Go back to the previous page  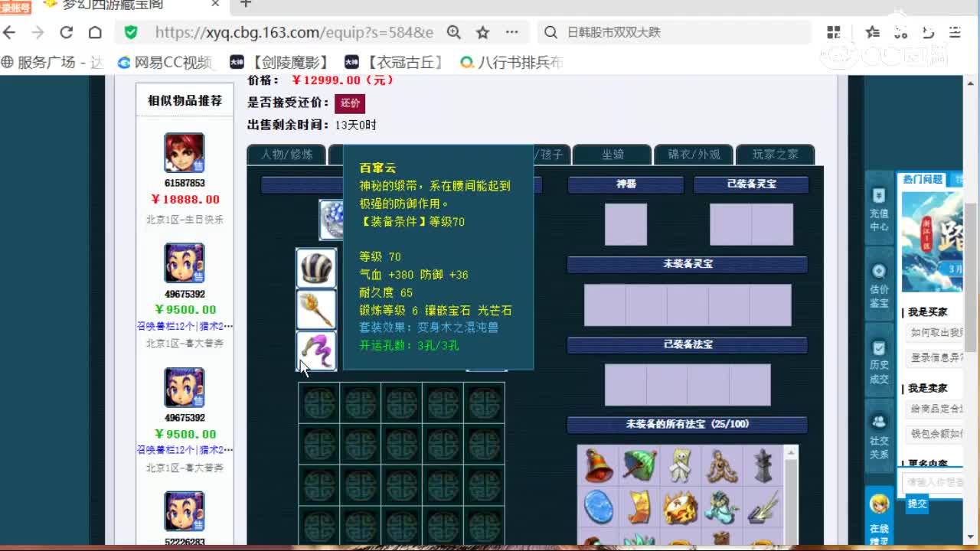(9, 32)
